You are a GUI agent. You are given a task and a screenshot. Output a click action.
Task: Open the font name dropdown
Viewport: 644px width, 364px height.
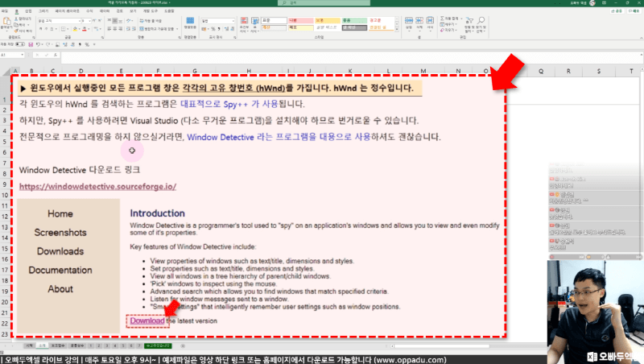pos(79,21)
